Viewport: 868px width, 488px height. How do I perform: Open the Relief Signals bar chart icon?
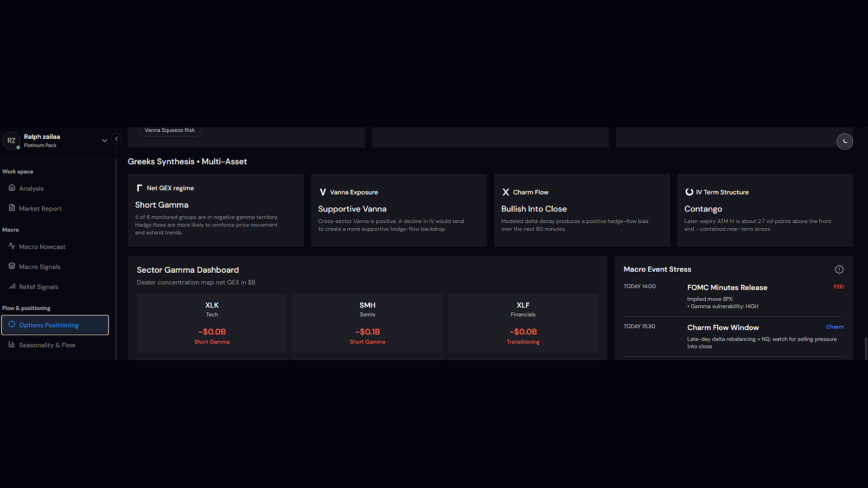click(12, 286)
